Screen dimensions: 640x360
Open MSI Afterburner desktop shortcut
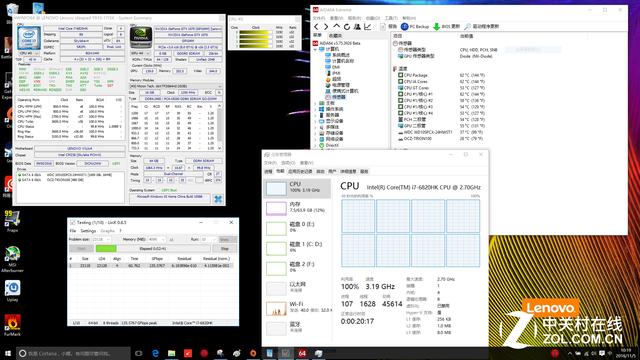point(12,259)
